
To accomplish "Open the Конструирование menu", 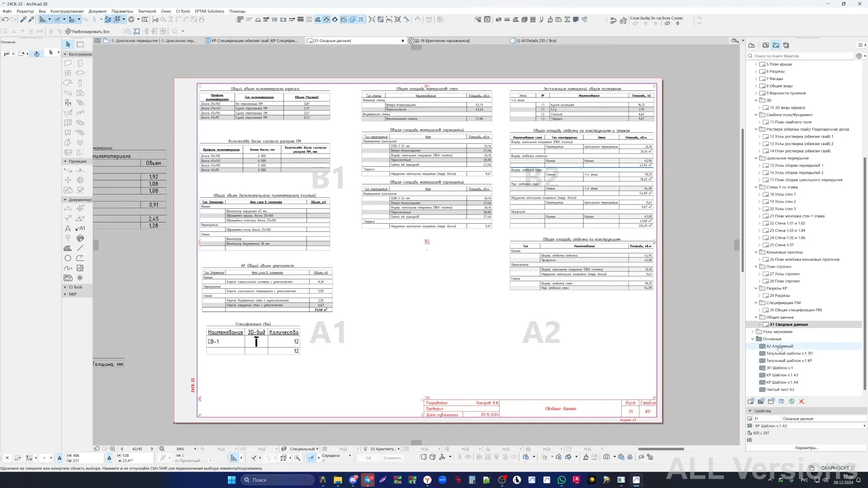I will pyautogui.click(x=67, y=11).
